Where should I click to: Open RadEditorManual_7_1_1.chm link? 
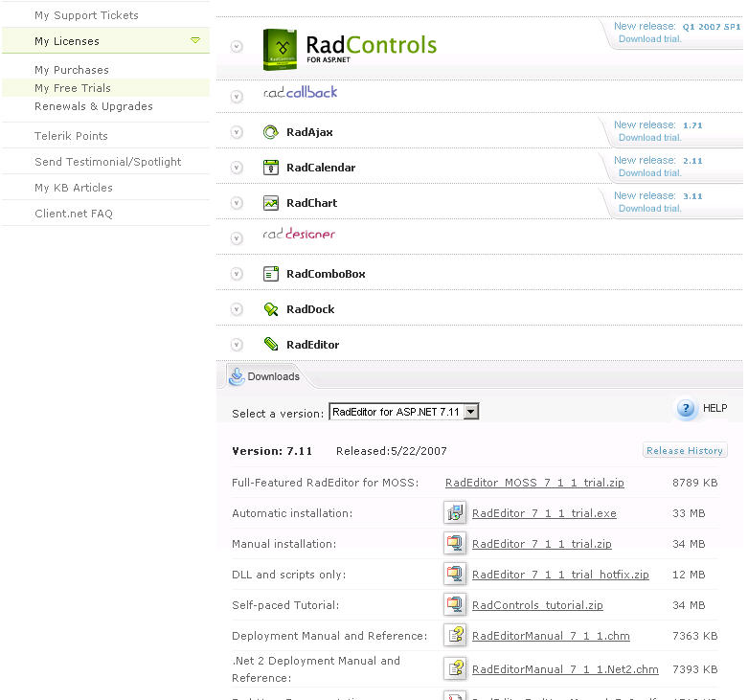coord(551,636)
